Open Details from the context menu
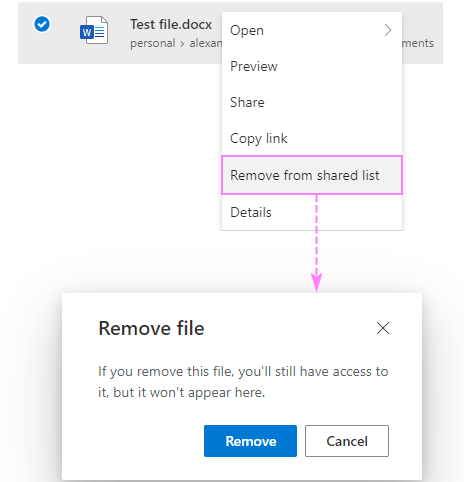This screenshot has height=482, width=464. (x=312, y=212)
